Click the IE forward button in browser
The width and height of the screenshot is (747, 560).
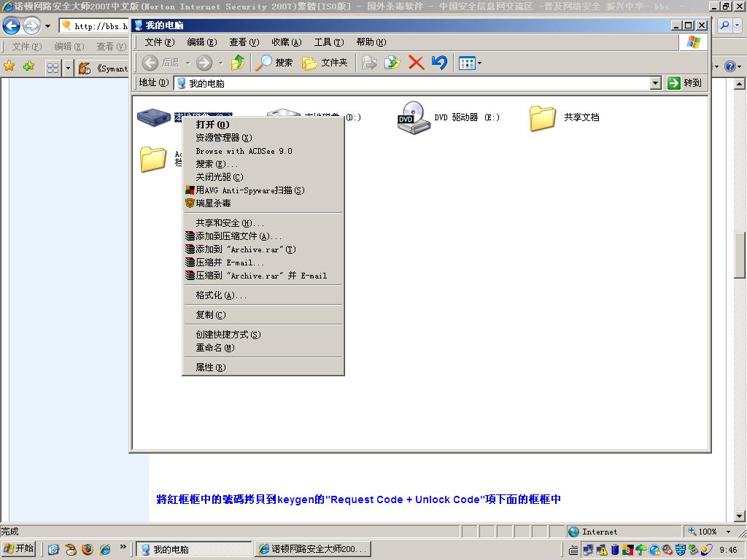tap(32, 26)
